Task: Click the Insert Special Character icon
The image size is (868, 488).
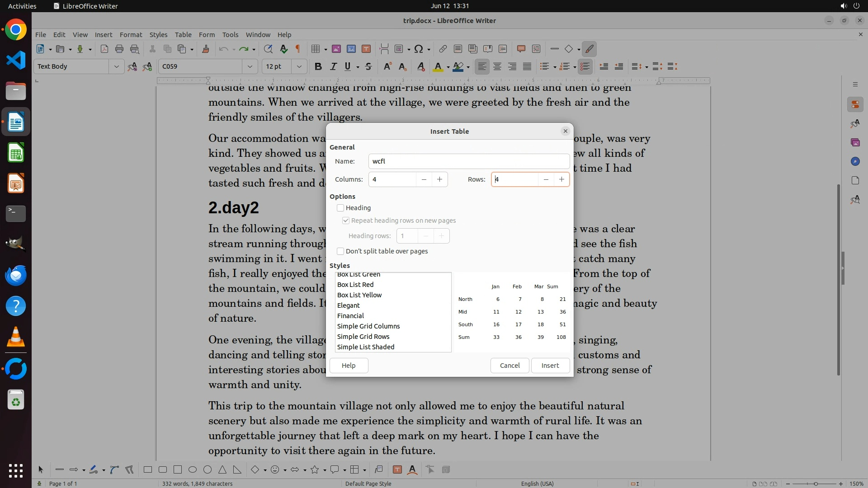Action: pos(419,49)
